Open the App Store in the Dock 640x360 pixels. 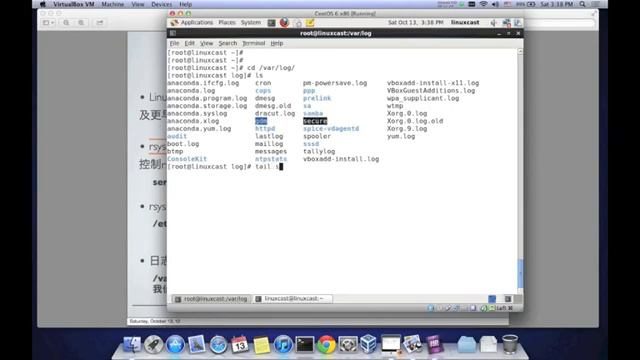pyautogui.click(x=175, y=344)
